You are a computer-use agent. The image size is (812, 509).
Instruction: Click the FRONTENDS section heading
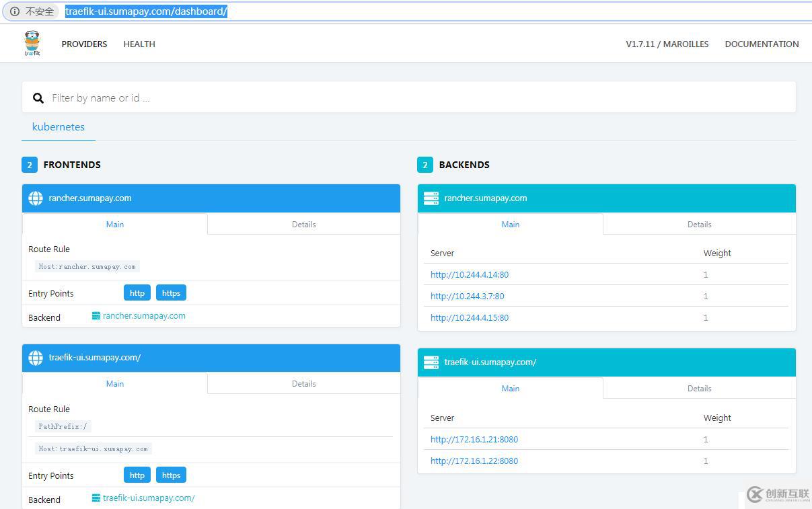coord(72,165)
